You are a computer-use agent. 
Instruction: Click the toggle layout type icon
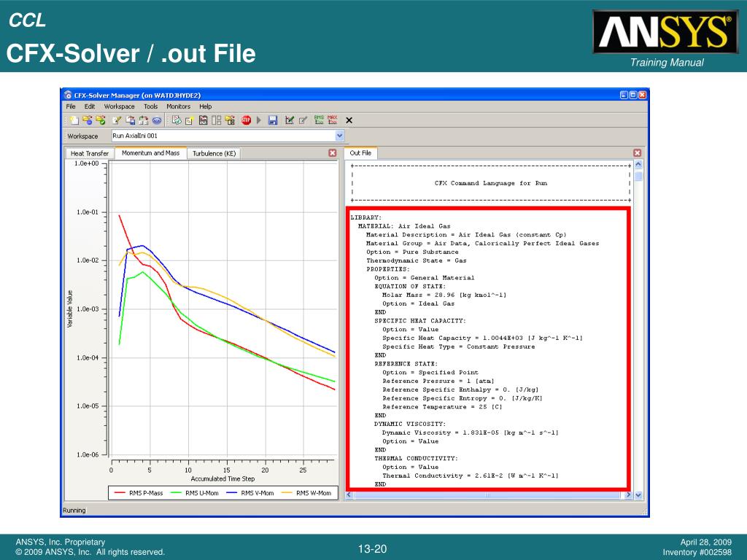[203, 120]
